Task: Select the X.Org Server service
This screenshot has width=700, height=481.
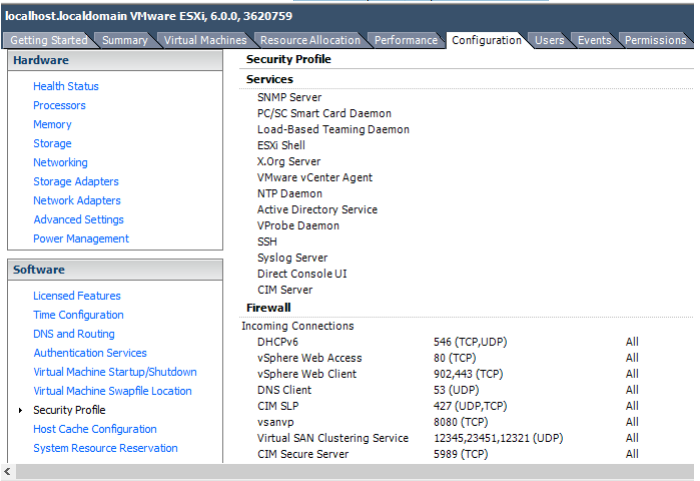Action: 289,162
